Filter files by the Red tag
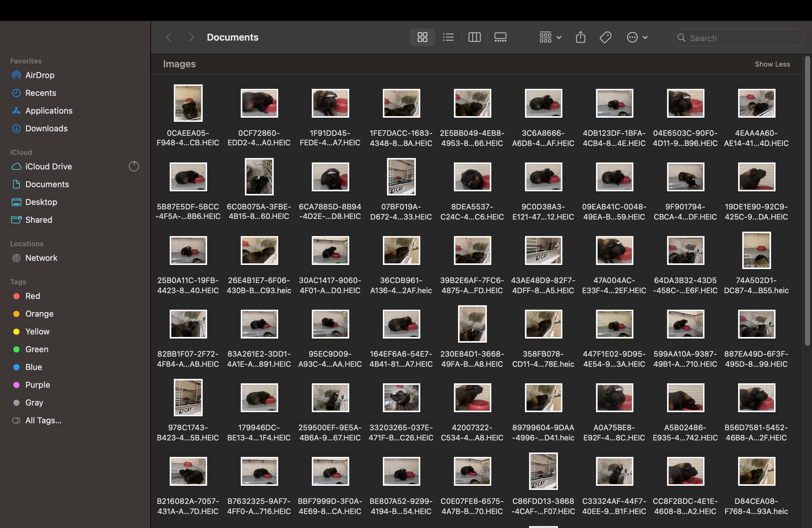The height and width of the screenshot is (528, 812). click(32, 296)
